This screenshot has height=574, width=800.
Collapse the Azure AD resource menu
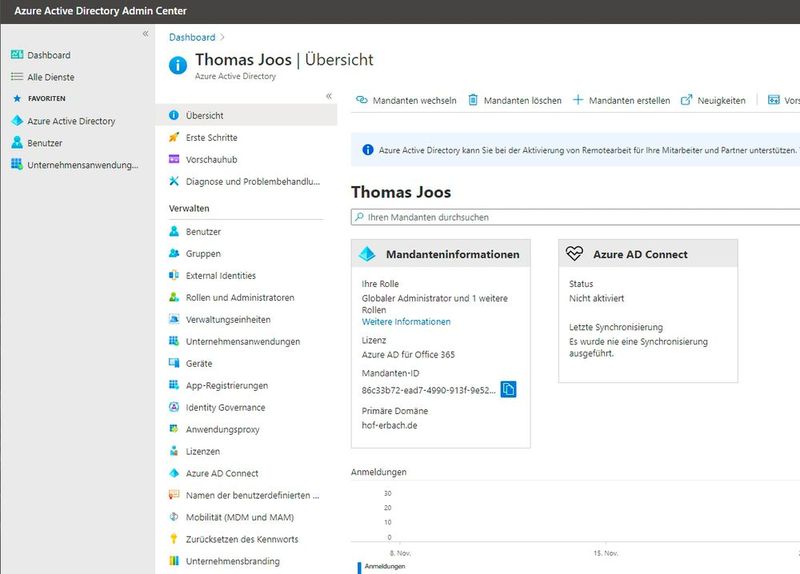click(x=329, y=96)
